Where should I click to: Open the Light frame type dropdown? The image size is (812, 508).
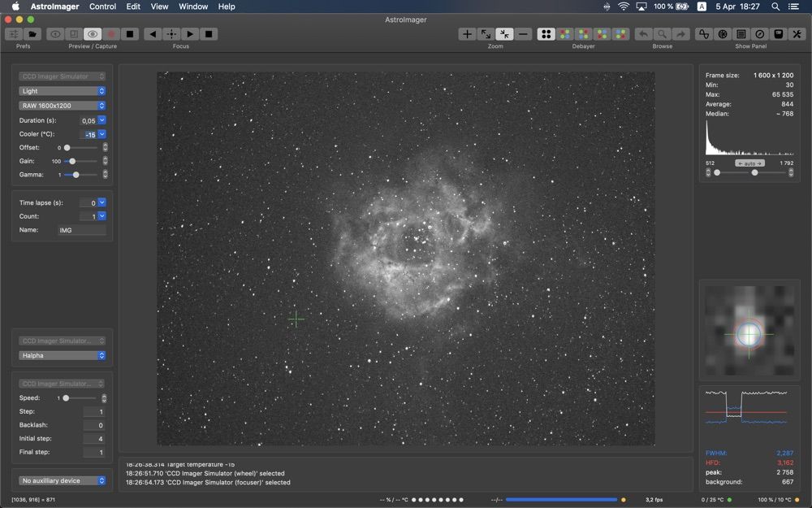[x=63, y=91]
